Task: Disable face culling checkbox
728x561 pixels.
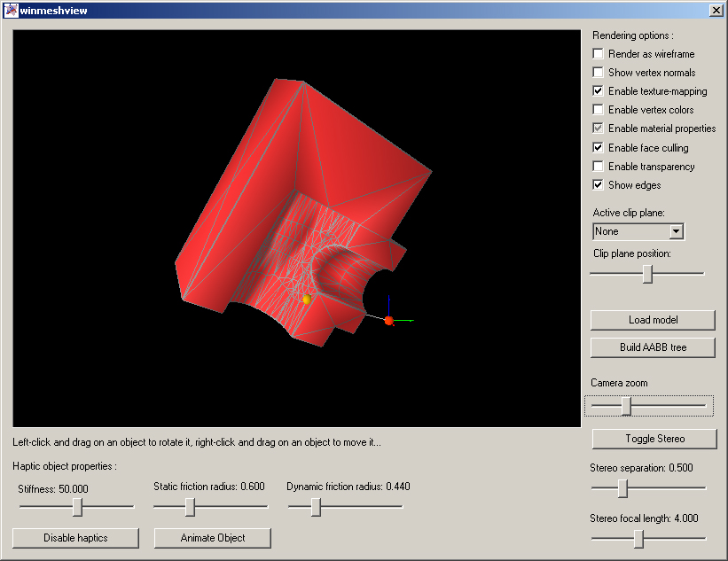Action: [599, 148]
